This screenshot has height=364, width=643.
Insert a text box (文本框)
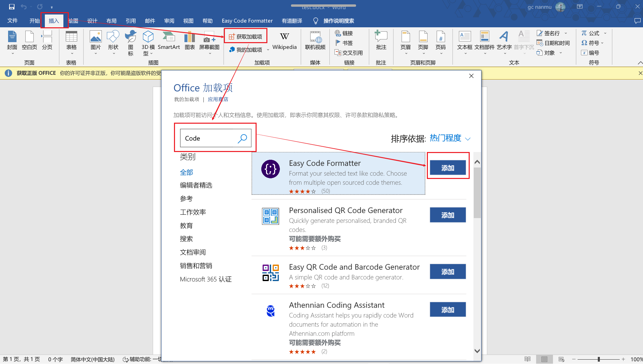point(465,42)
